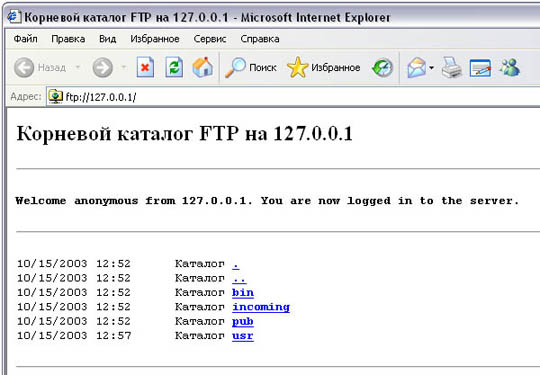Click the Stop loading icon with red X
This screenshot has height=375, width=540.
(x=145, y=67)
